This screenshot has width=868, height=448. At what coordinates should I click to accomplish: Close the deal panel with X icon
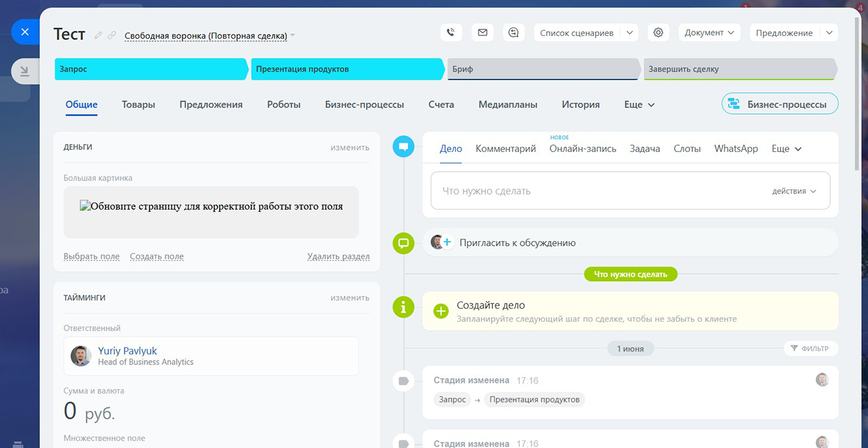[25, 32]
